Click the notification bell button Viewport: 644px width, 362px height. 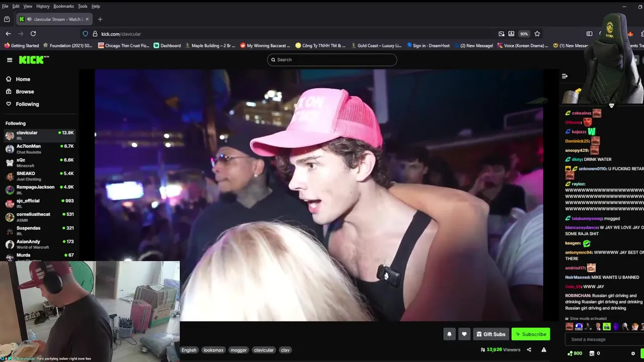pyautogui.click(x=449, y=334)
